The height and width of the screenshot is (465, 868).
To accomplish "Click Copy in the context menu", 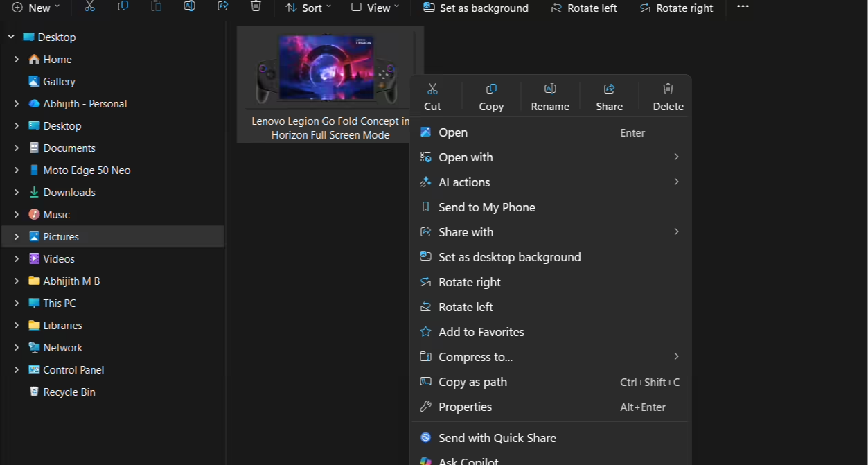I will (x=491, y=97).
